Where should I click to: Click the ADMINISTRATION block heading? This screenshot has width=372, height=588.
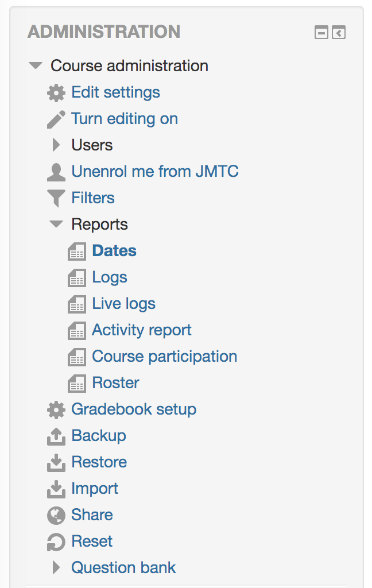(x=104, y=32)
